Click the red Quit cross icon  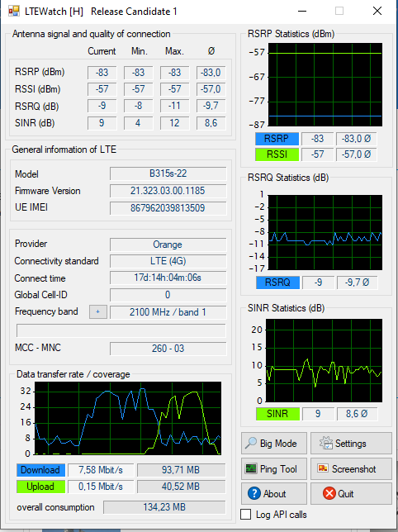click(x=329, y=493)
